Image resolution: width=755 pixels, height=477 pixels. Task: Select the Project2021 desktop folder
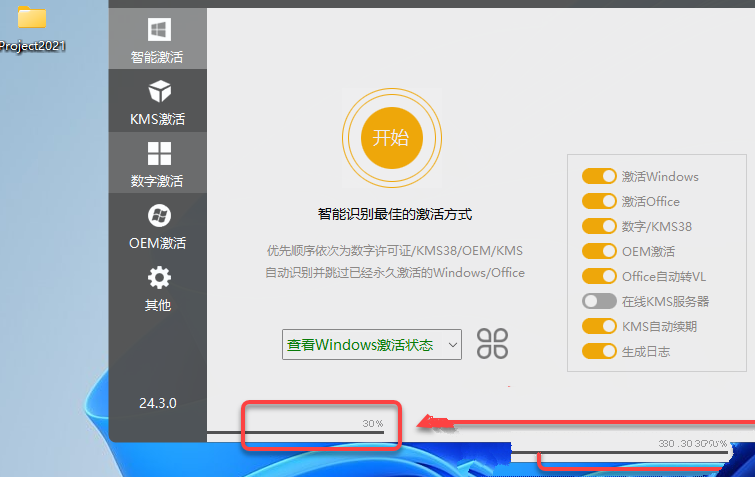(32, 29)
